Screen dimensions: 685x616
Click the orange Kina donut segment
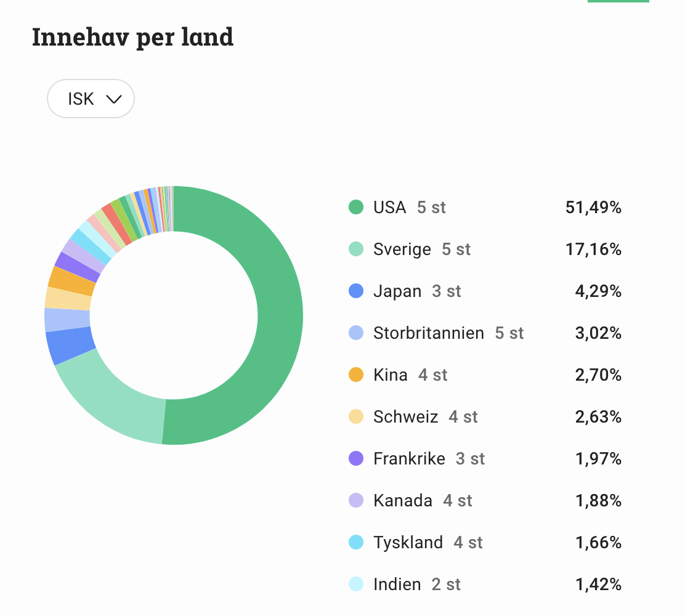[72, 280]
